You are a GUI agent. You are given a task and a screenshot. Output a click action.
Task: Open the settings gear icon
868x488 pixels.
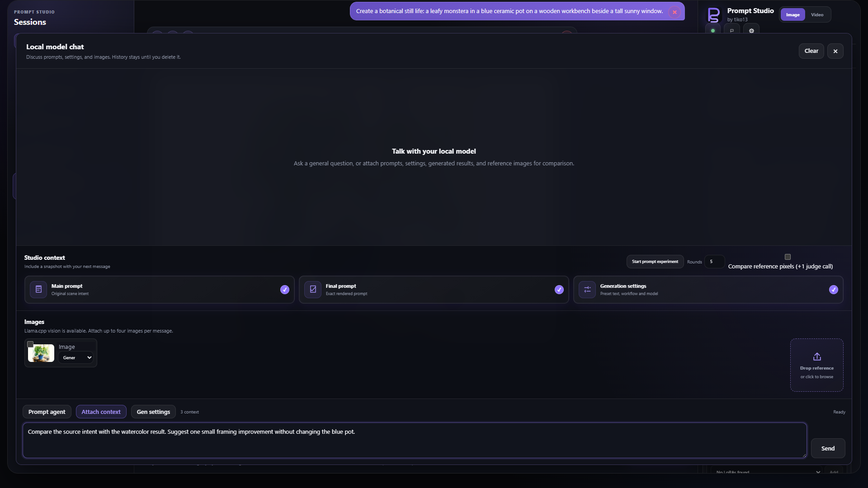click(x=751, y=31)
